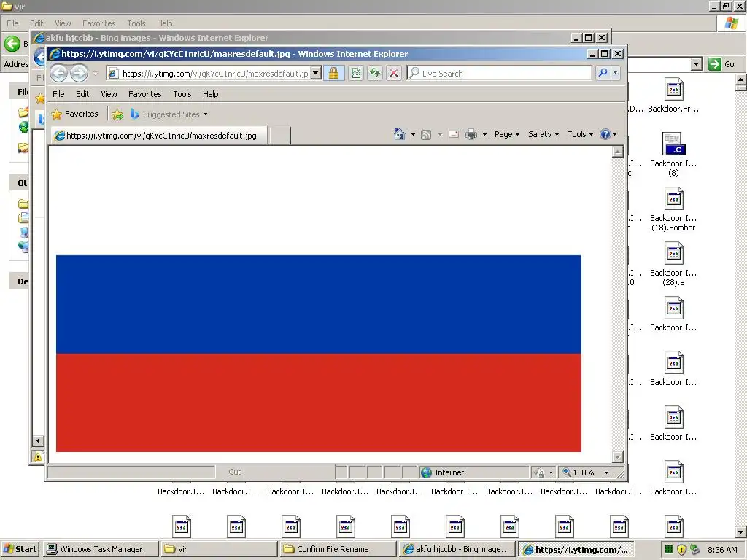Image resolution: width=747 pixels, height=560 pixels.
Task: Click the 8:36 AM system clock
Action: 722,550
